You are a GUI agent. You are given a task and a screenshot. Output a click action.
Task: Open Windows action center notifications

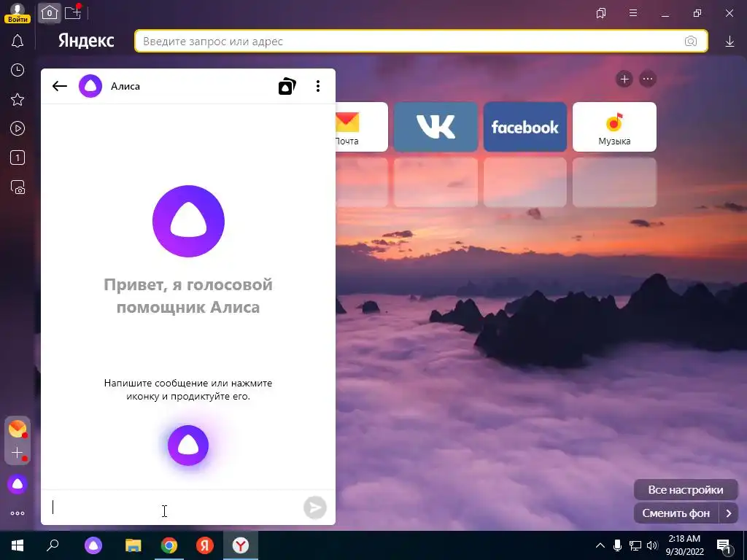pyautogui.click(x=724, y=546)
